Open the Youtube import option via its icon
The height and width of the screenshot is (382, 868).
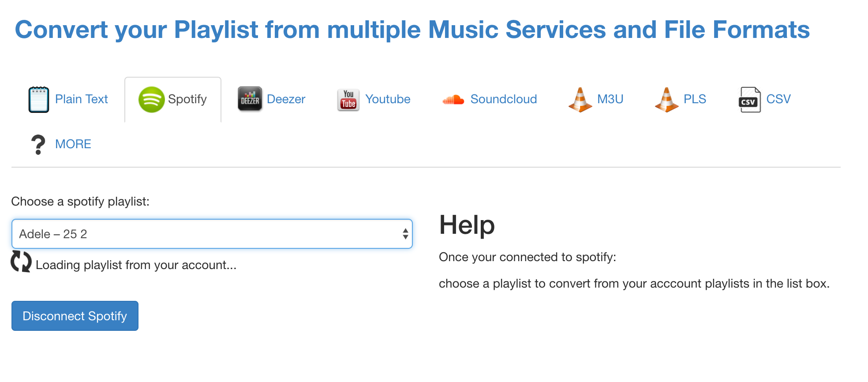point(348,99)
